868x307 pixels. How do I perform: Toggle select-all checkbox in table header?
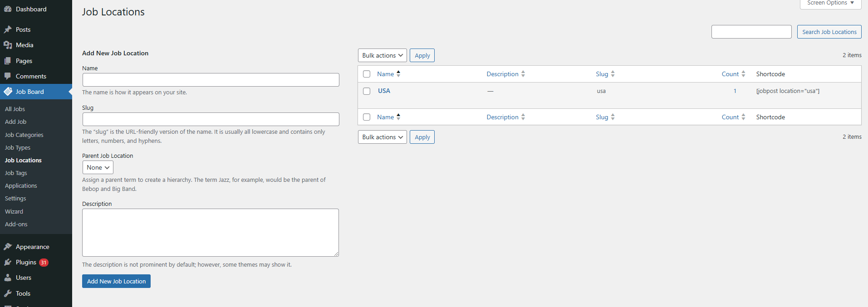[367, 74]
